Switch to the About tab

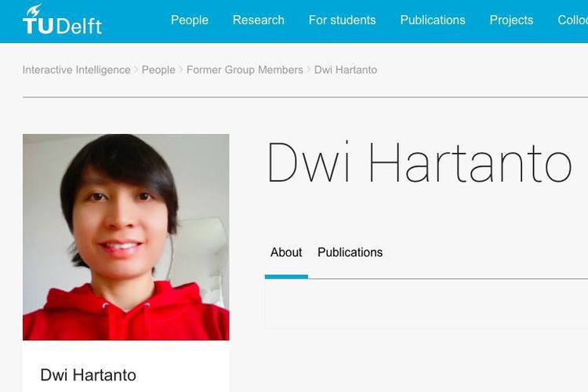pyautogui.click(x=286, y=252)
